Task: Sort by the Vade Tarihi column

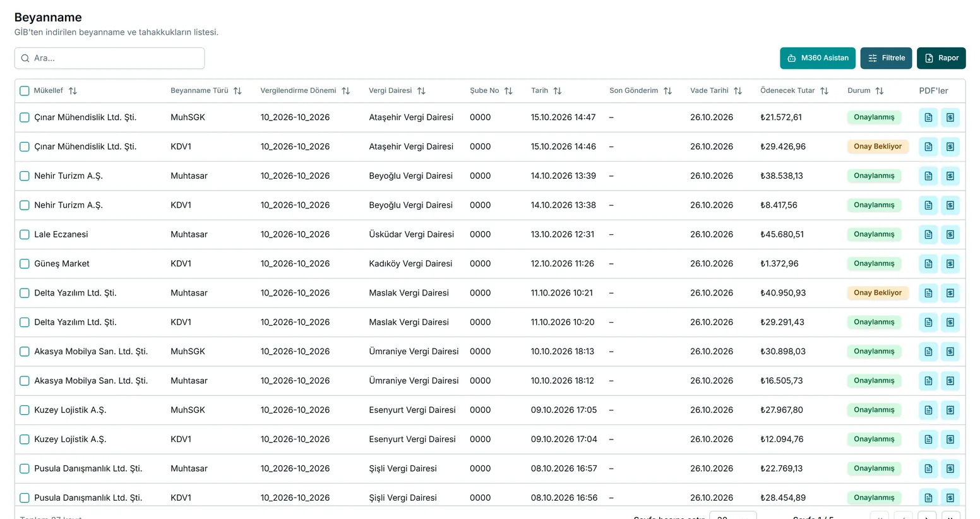Action: [738, 91]
